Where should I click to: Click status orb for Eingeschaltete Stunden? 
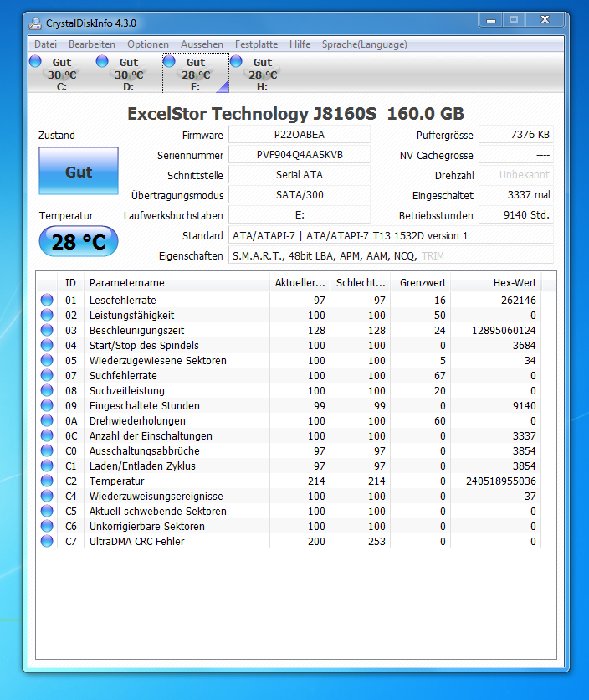(47, 405)
